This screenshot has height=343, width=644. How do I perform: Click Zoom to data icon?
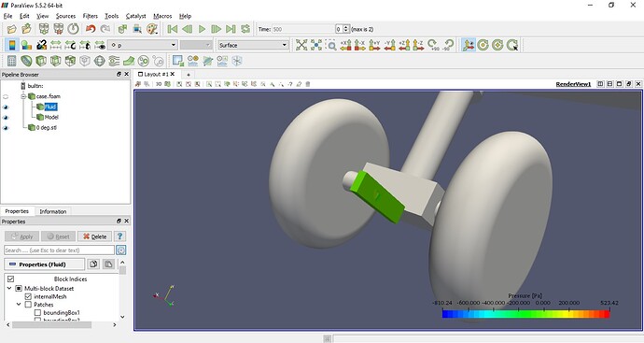(x=316, y=45)
